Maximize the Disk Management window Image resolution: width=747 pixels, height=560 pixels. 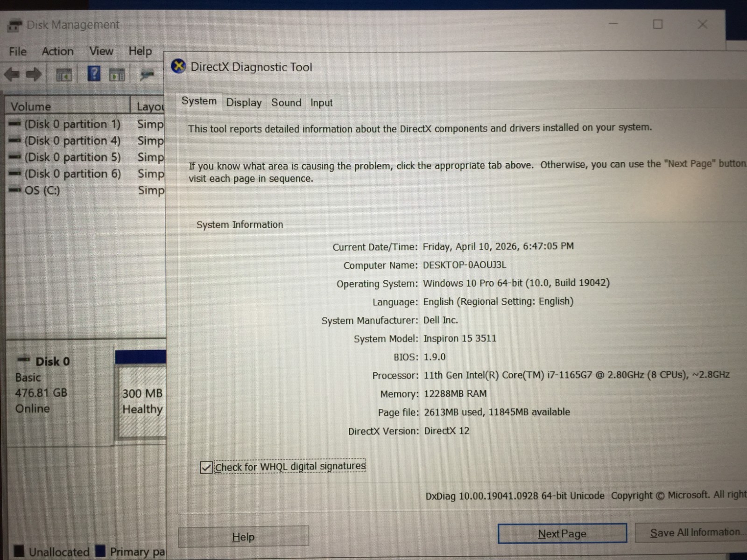click(658, 24)
